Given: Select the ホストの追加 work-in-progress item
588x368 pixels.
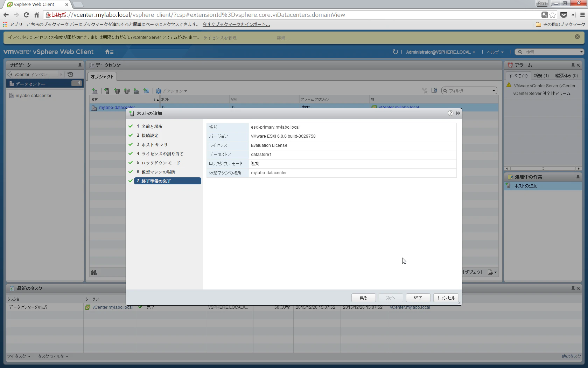Looking at the screenshot, I should click(x=543, y=186).
